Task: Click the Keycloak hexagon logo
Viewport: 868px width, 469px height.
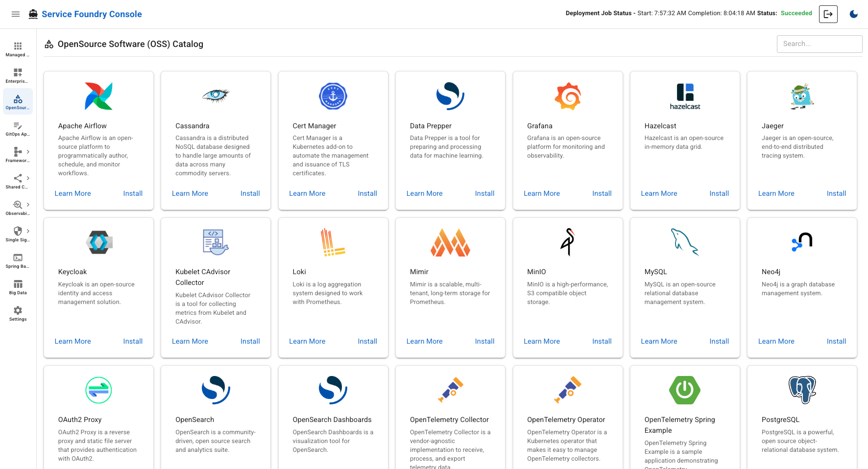Action: [x=98, y=242]
